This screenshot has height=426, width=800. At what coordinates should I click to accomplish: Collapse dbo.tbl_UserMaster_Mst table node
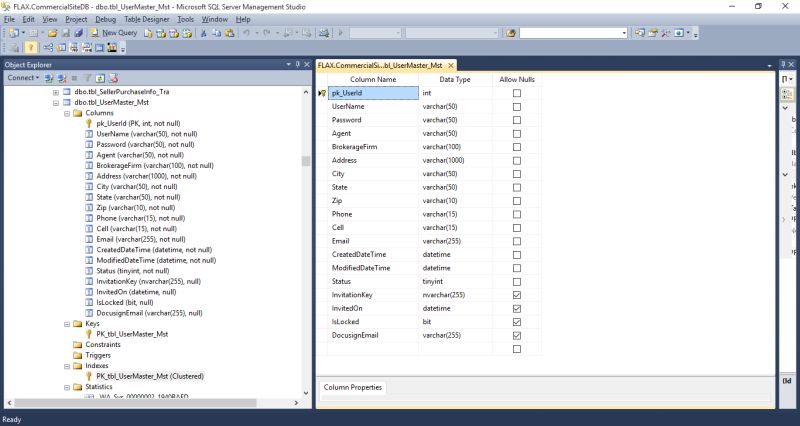(56, 103)
